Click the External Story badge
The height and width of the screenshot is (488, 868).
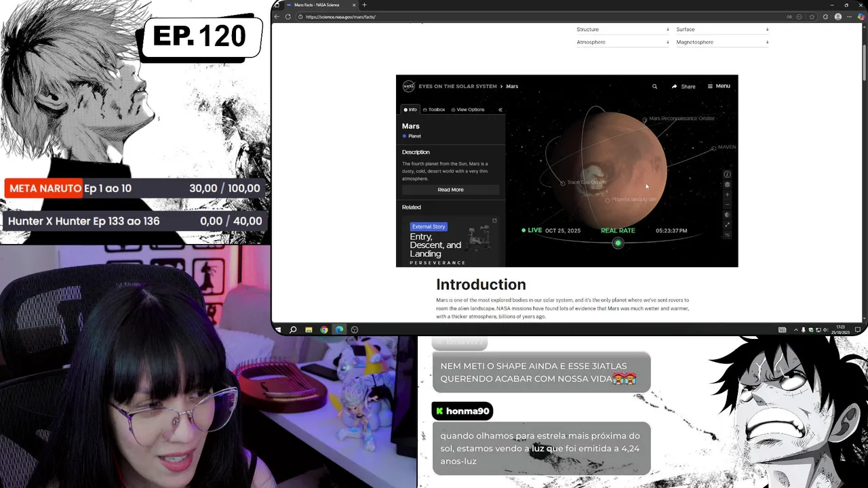coord(429,226)
